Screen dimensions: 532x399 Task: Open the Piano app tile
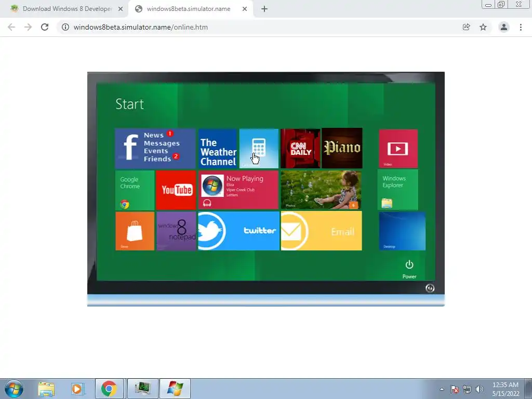342,148
